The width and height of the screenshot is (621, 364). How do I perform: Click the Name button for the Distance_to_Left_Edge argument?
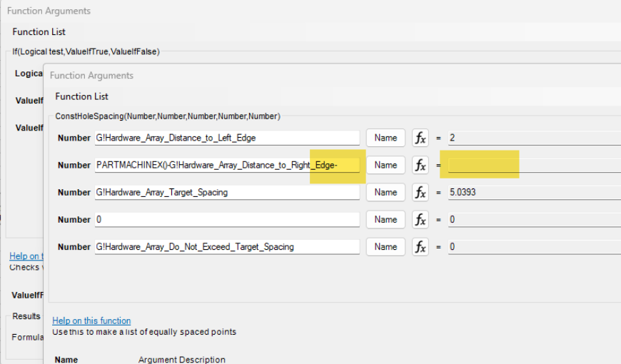385,138
